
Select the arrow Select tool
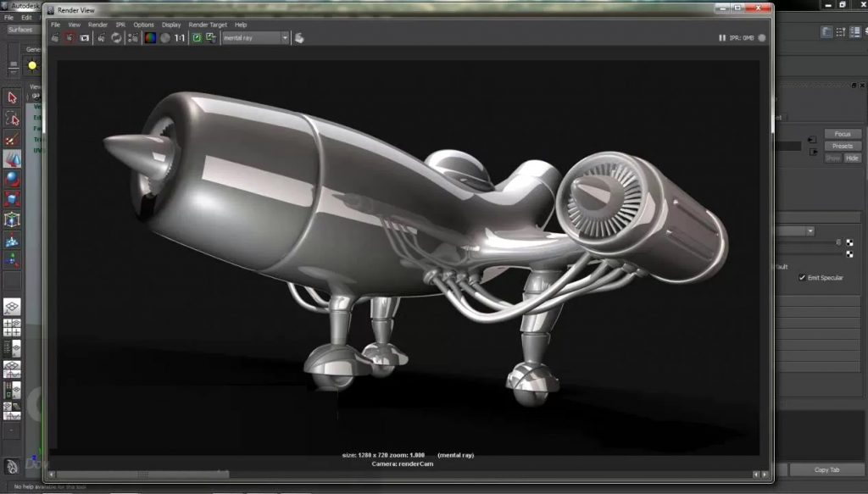(12, 98)
